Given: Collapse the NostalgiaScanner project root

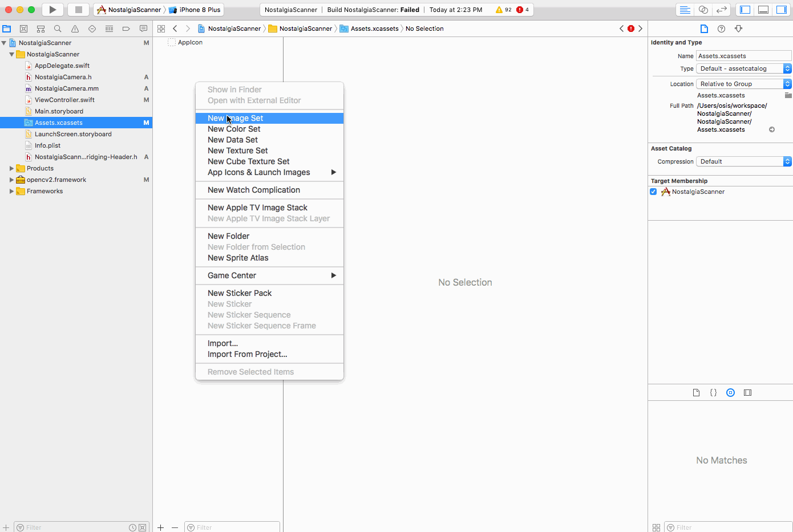Looking at the screenshot, I should [x=4, y=43].
